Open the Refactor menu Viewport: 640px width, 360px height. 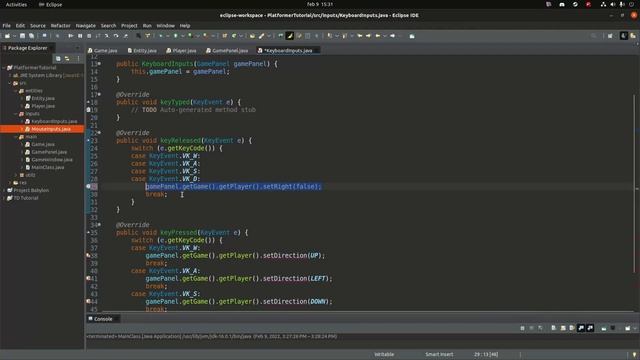pos(60,25)
